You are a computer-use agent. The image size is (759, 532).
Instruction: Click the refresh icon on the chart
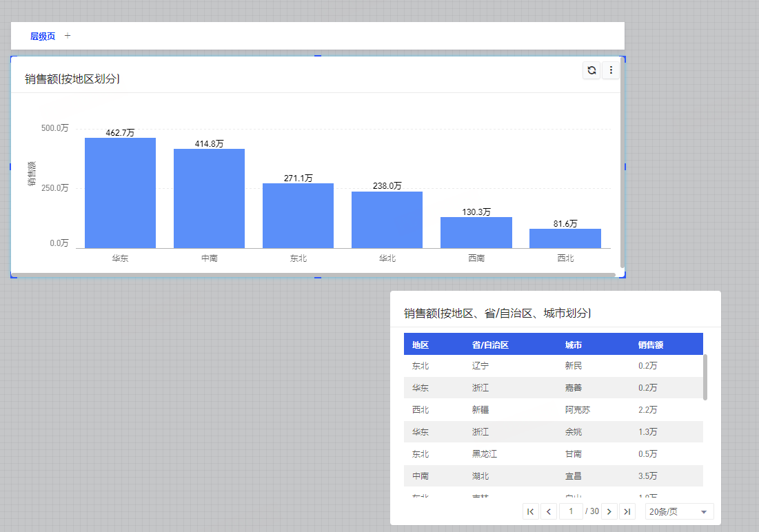[591, 70]
